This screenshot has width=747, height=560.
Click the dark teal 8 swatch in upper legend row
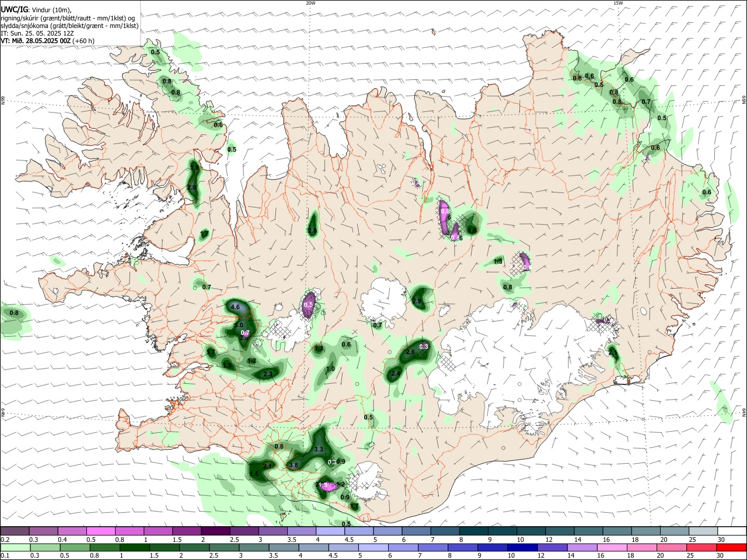[x=473, y=531]
